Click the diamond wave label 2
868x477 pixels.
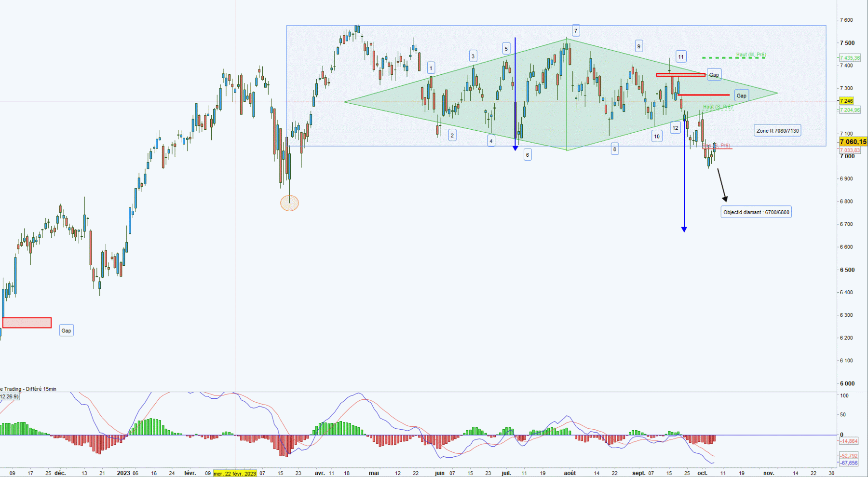[452, 136]
